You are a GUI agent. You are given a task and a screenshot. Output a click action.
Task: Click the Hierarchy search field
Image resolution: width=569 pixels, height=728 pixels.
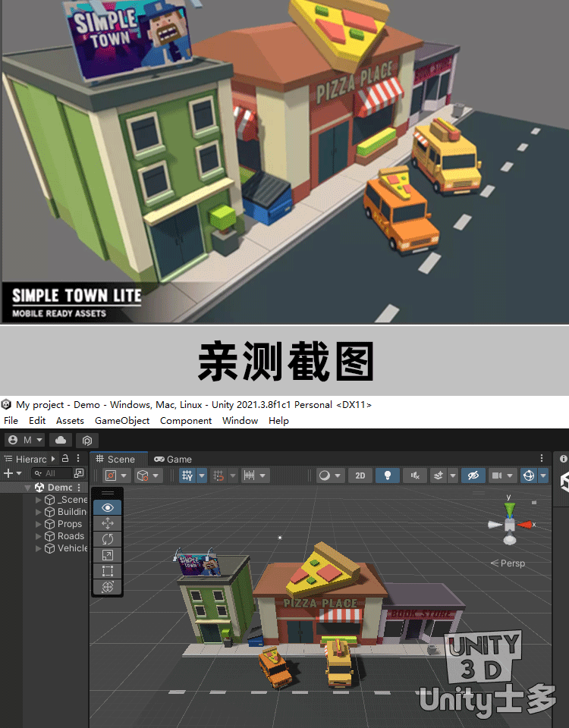(x=52, y=473)
